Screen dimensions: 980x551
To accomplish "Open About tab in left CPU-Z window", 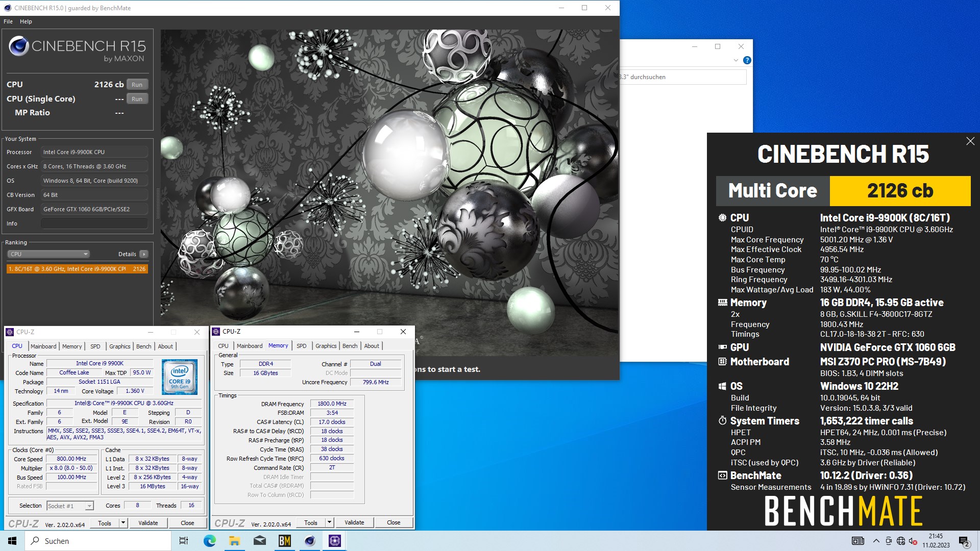I will tap(165, 346).
